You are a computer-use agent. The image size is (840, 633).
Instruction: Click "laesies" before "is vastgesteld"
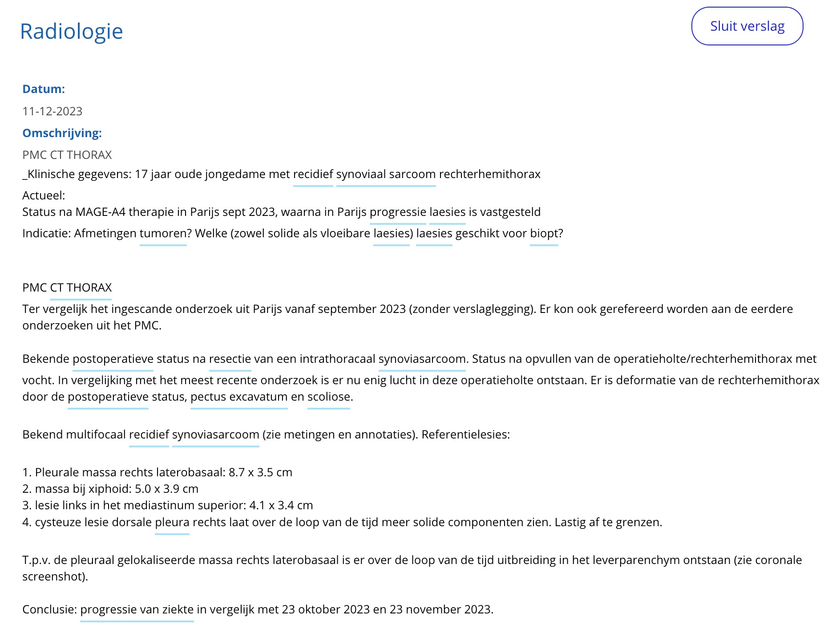point(447,212)
